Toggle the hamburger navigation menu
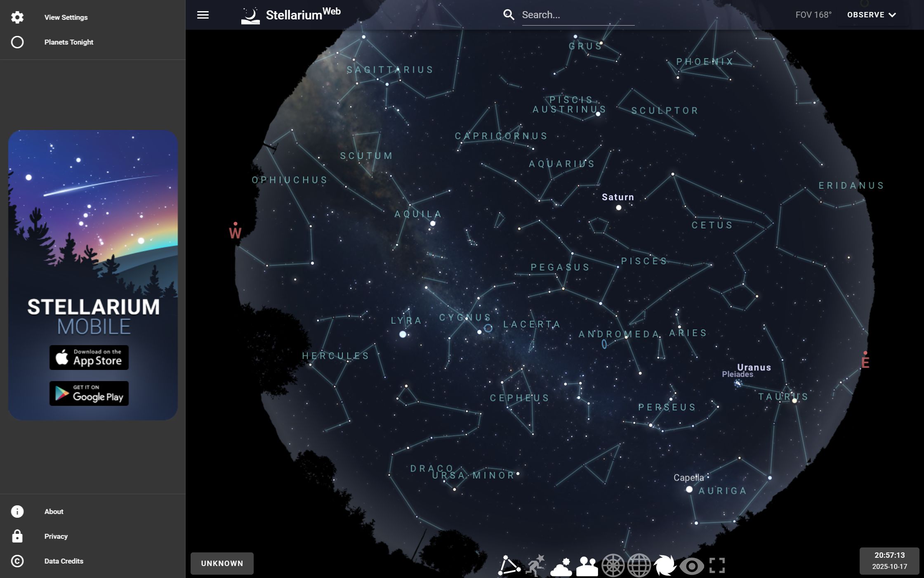Image resolution: width=924 pixels, height=578 pixels. 203,14
